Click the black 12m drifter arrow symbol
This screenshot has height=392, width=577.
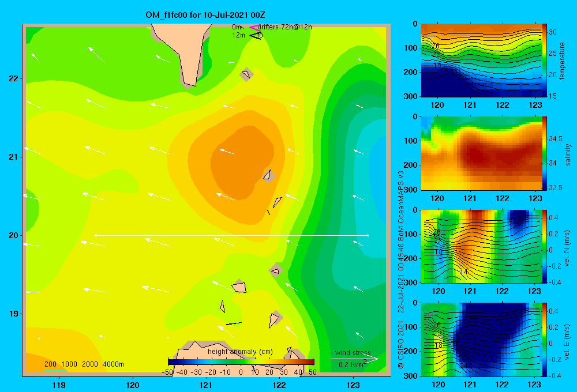point(256,35)
